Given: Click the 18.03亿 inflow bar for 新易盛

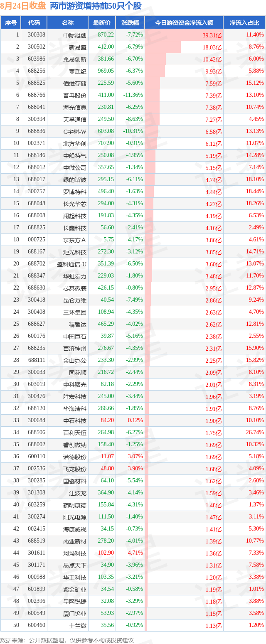Looking at the screenshot, I should click(163, 47).
